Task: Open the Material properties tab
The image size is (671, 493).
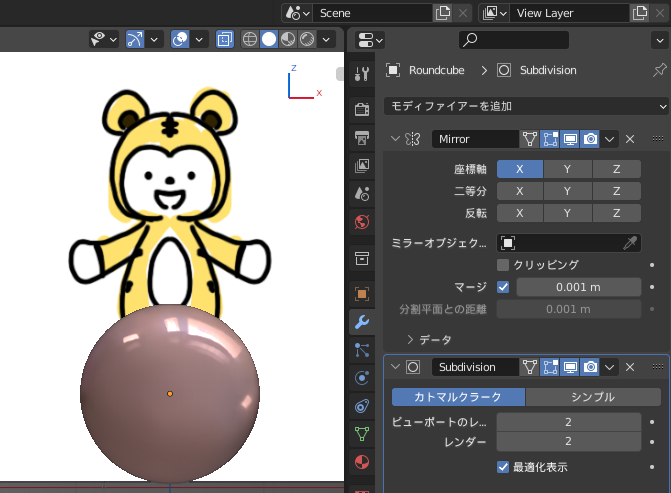Action: pyautogui.click(x=361, y=462)
